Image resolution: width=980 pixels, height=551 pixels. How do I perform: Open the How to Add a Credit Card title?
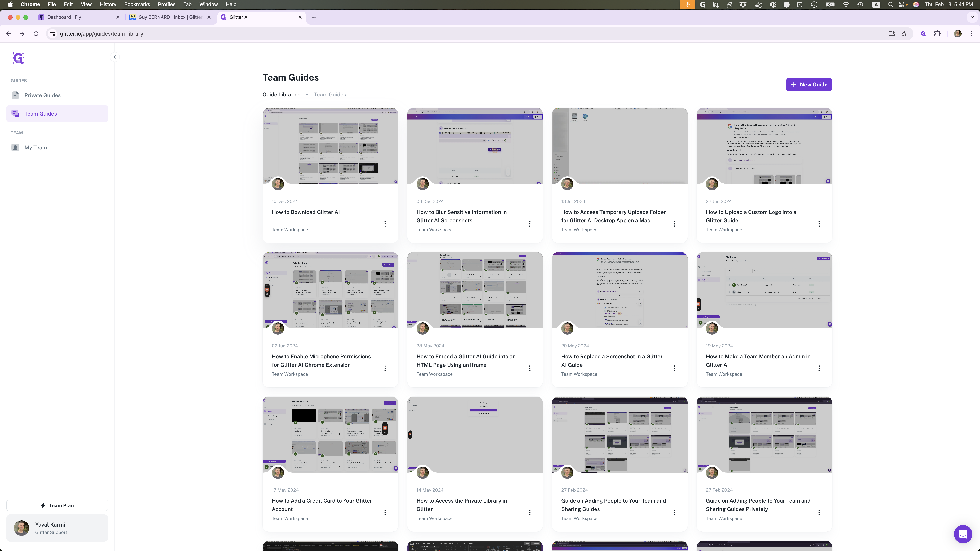[322, 505]
